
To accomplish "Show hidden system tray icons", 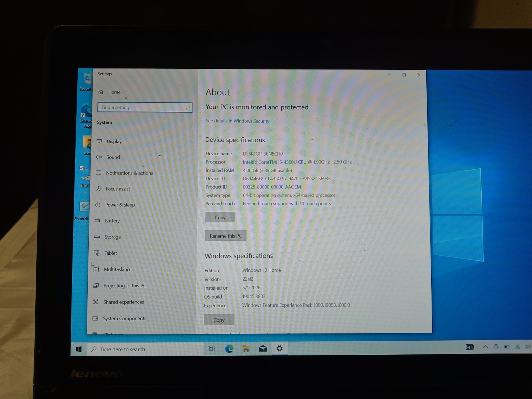I will 485,347.
